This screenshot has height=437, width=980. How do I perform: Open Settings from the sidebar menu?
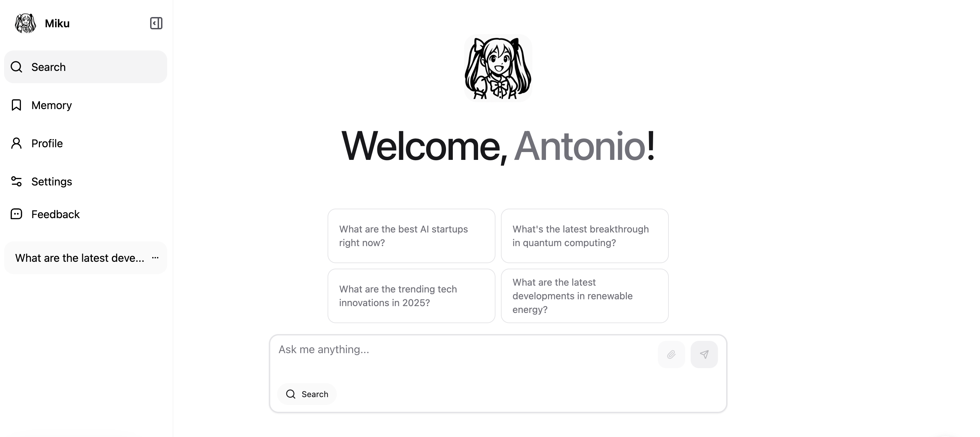pos(86,182)
